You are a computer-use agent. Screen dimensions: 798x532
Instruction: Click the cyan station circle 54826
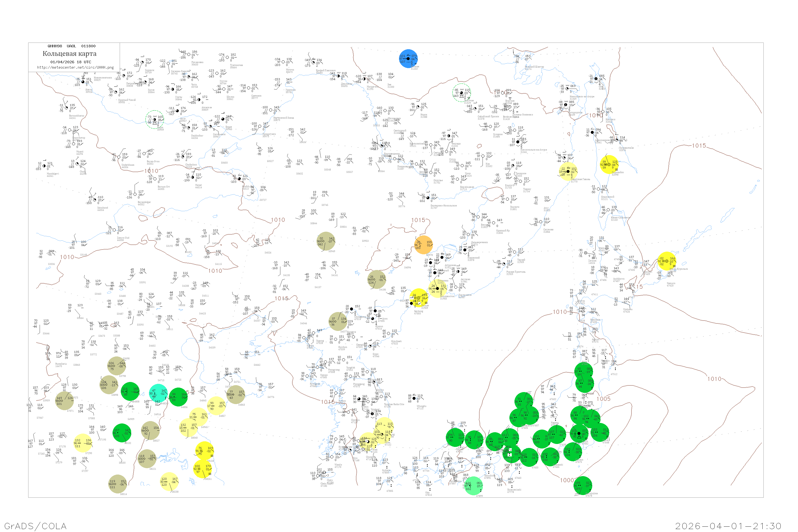(x=159, y=393)
